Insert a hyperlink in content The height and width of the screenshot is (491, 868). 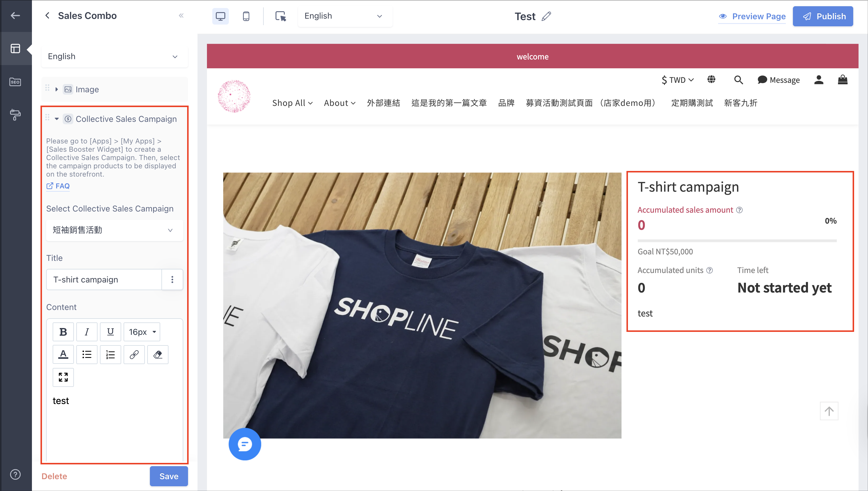pyautogui.click(x=134, y=354)
